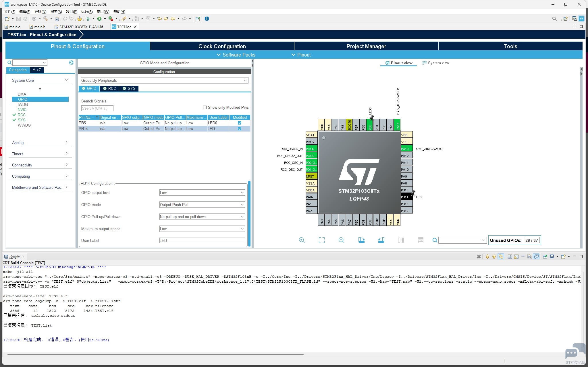588x367 pixels.
Task: Switch to A->Z sorting tab
Action: tap(37, 70)
